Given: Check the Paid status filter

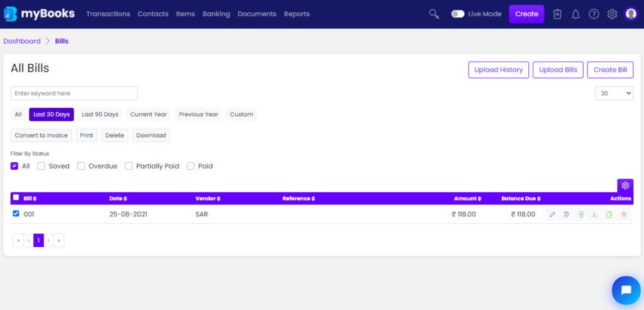Looking at the screenshot, I should (191, 166).
